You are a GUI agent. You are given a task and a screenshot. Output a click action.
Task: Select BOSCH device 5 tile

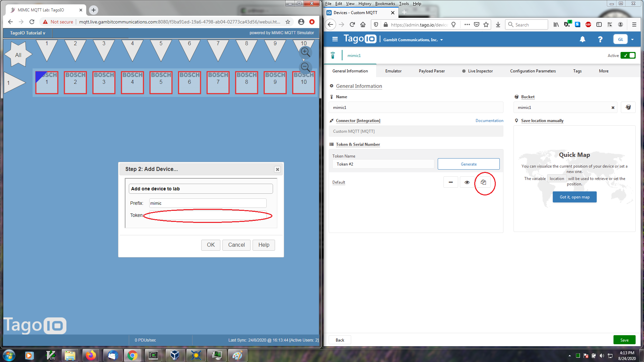point(161,82)
